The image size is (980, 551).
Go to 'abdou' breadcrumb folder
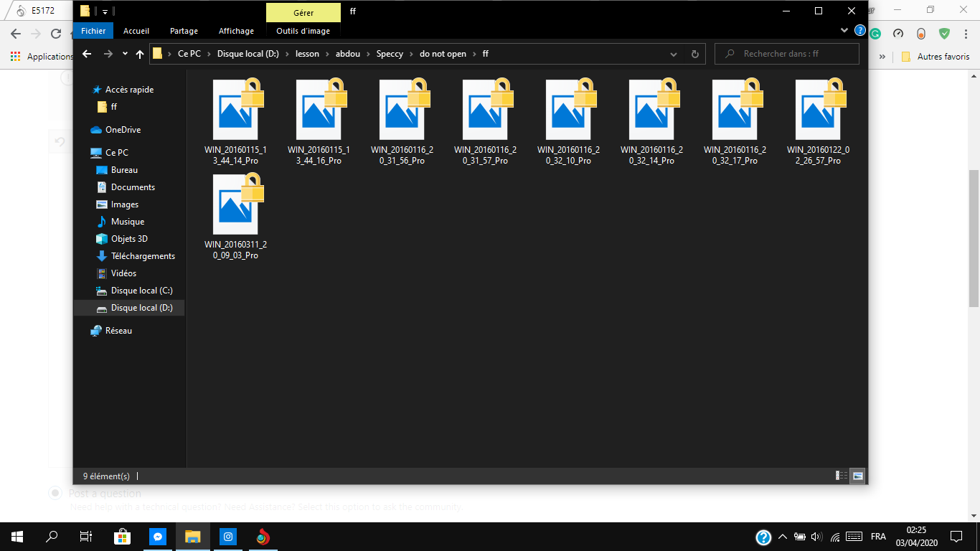[348, 54]
